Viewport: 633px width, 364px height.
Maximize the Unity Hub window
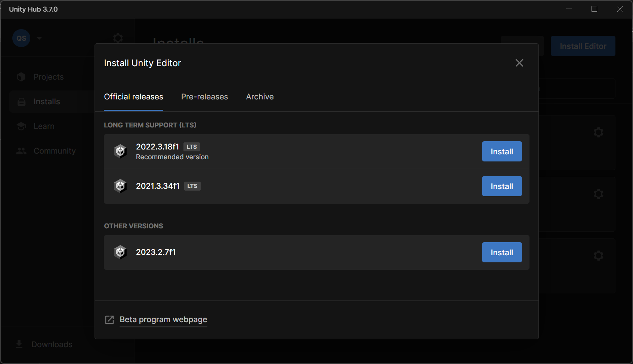pyautogui.click(x=595, y=9)
